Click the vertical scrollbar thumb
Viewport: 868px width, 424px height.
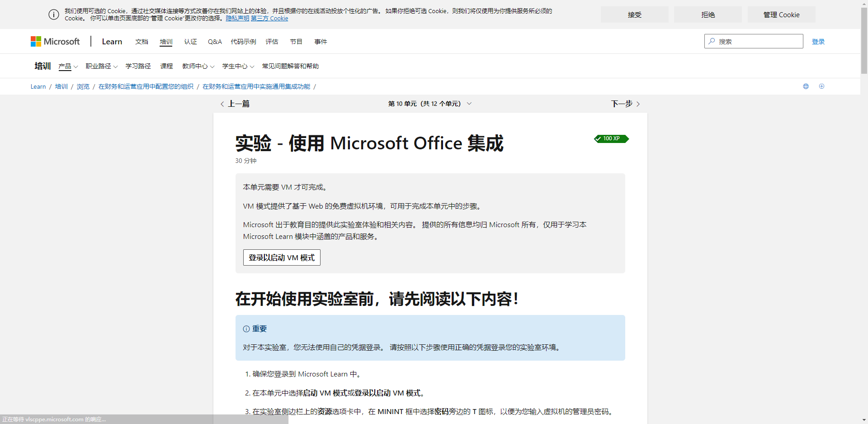click(x=864, y=40)
